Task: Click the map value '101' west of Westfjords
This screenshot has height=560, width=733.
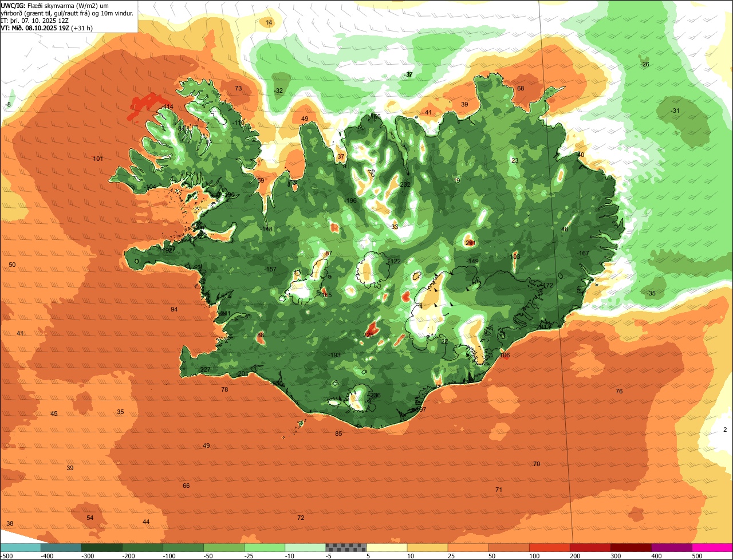Action: [98, 159]
